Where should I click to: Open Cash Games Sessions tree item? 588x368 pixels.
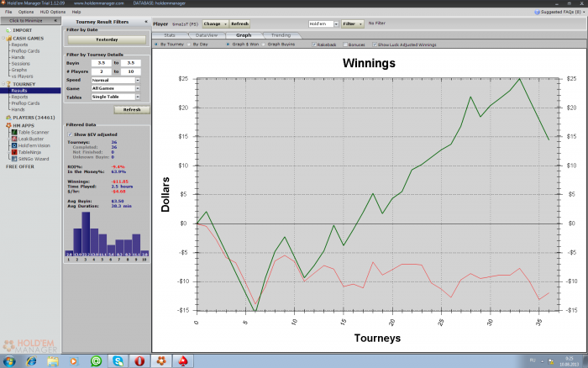coord(21,64)
